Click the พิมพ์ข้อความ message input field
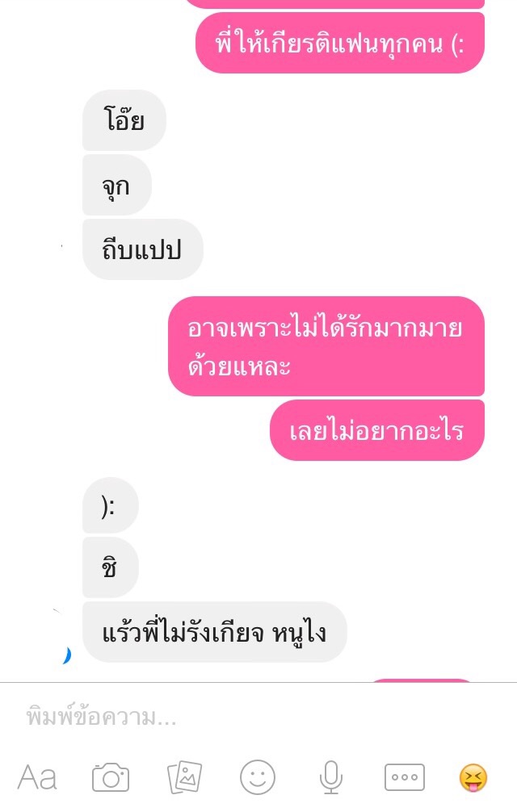 pyautogui.click(x=258, y=718)
